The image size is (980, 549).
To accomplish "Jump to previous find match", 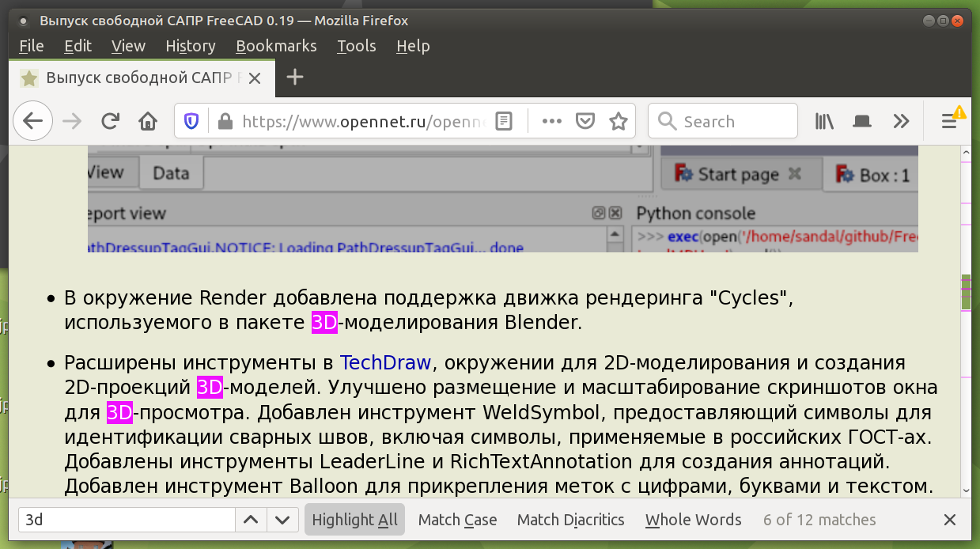I will [x=250, y=520].
